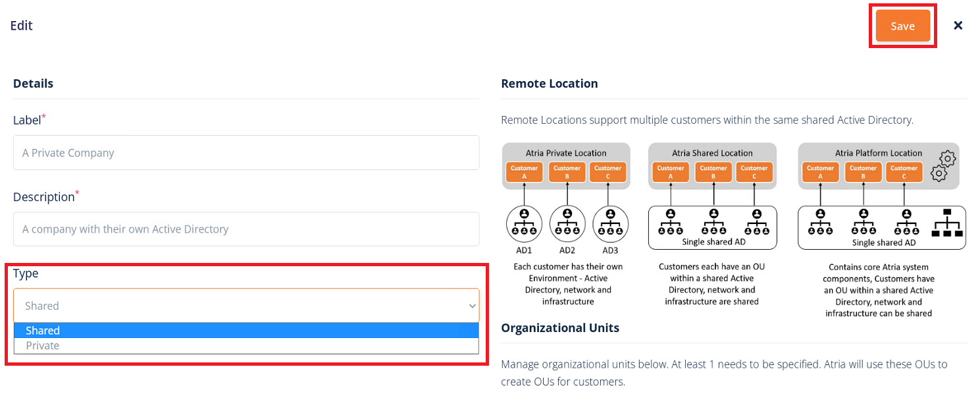Select the AD1 directory icon

tap(524, 223)
